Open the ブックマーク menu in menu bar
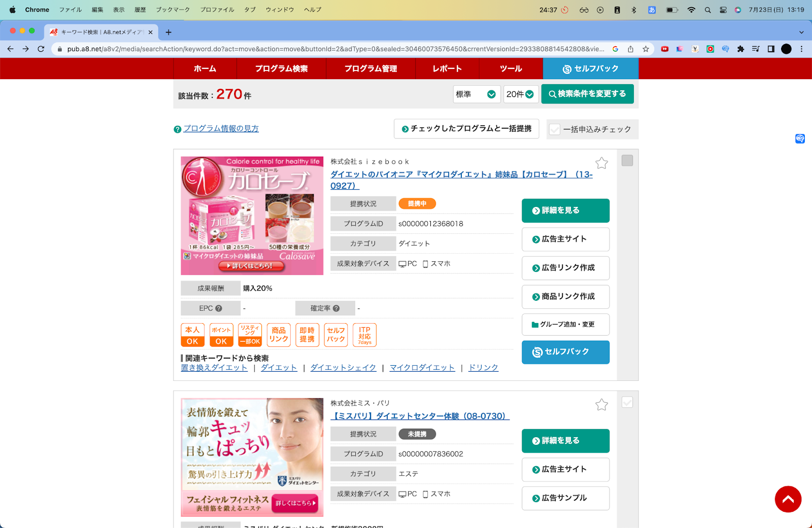812x528 pixels. 173,10
